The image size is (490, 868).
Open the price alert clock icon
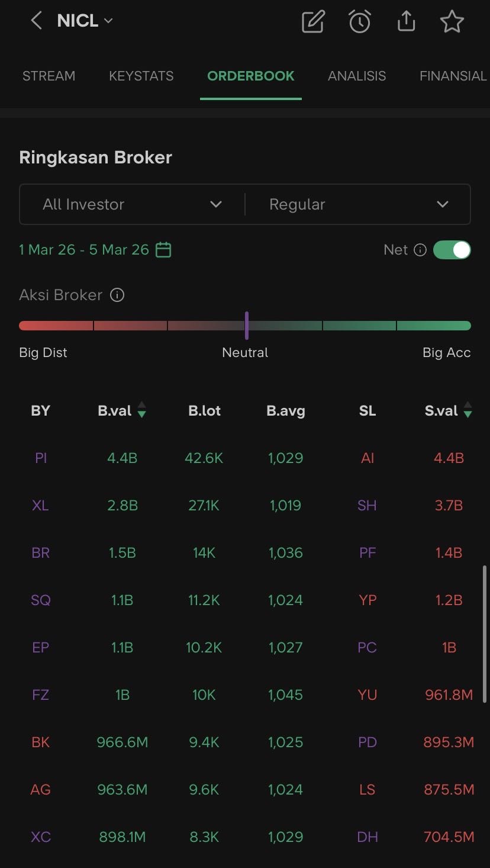[x=359, y=22]
